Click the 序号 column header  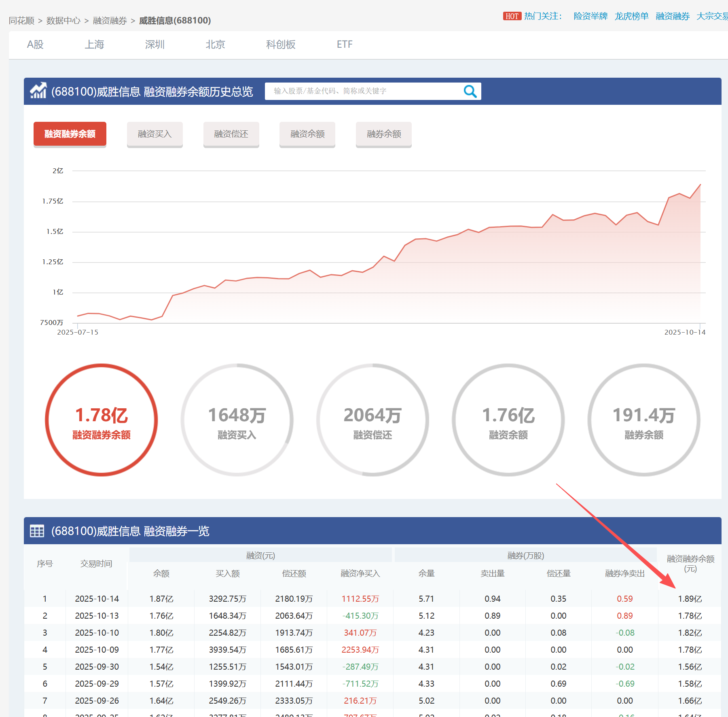[x=45, y=564]
